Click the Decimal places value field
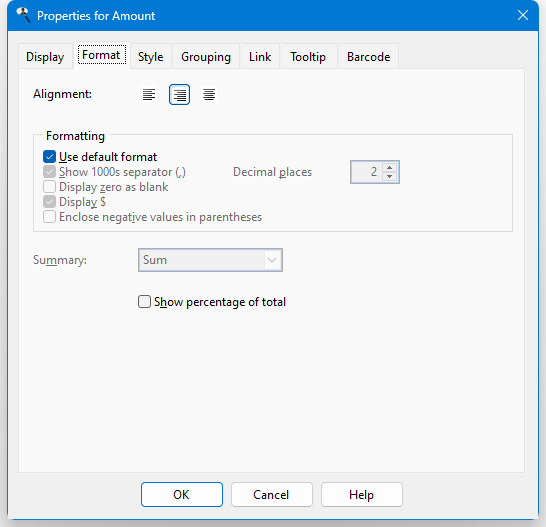546x527 pixels. (367, 172)
